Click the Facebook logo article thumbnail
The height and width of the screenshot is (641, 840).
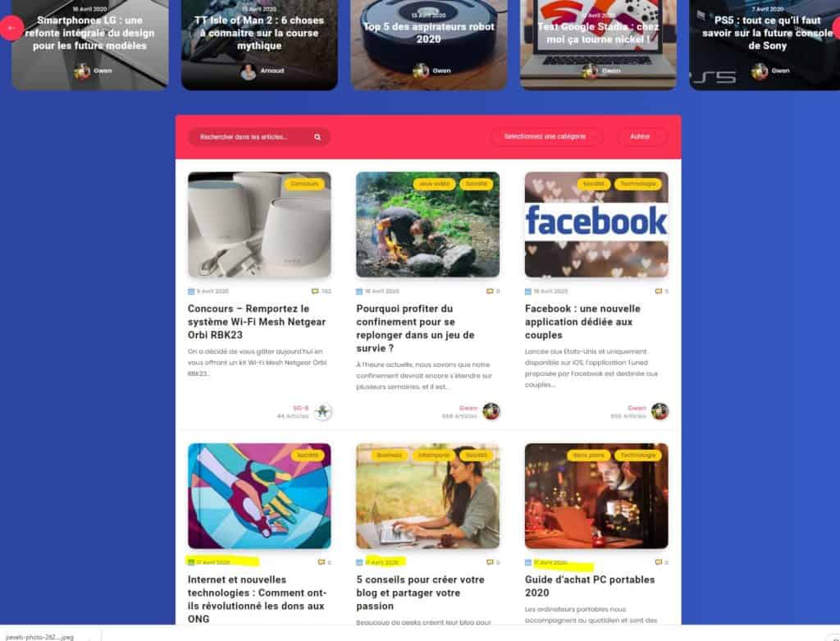click(596, 225)
